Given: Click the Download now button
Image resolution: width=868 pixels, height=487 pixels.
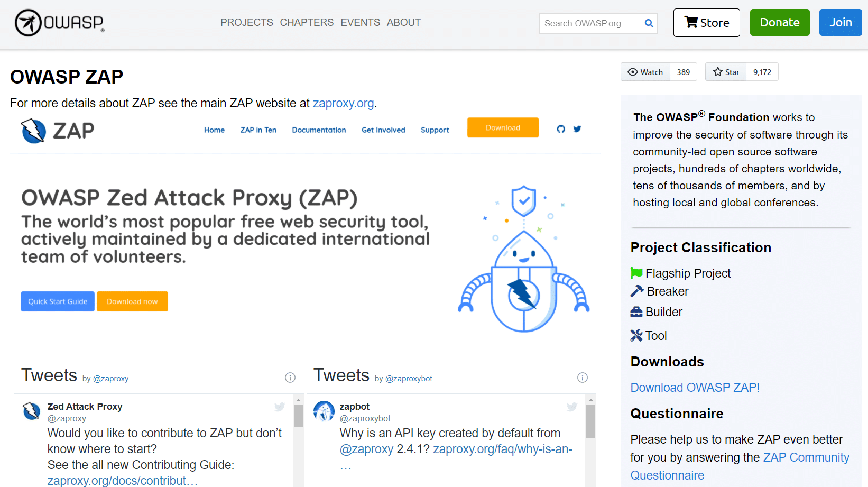Looking at the screenshot, I should [132, 301].
